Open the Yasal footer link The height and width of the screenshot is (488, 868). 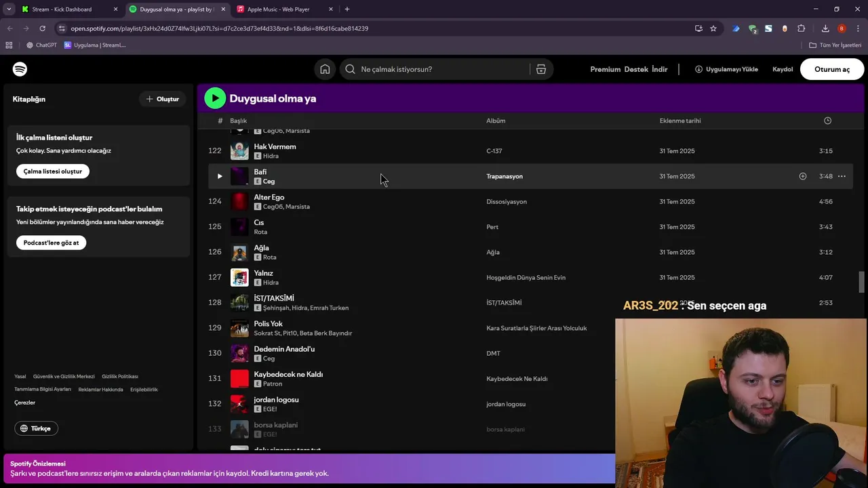coord(20,376)
